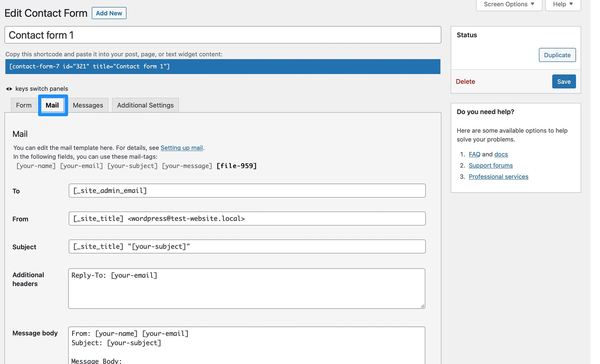The image size is (600, 364).
Task: Click Setting up mail link
Action: (181, 147)
